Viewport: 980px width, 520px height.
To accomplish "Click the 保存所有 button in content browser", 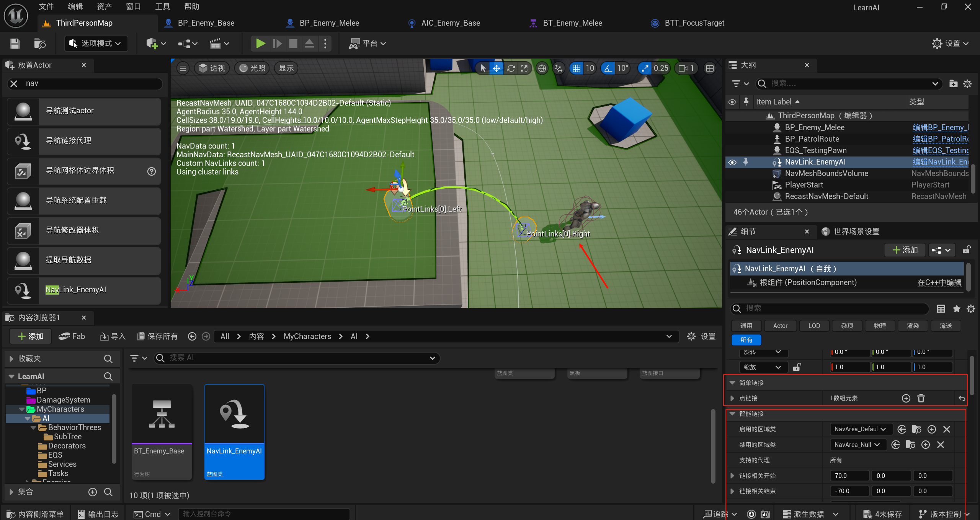I will click(157, 336).
